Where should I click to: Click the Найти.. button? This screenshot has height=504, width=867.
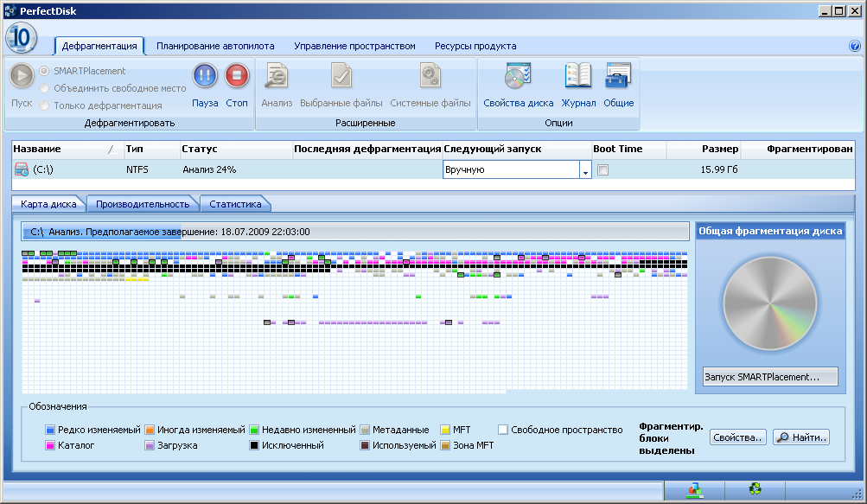pyautogui.click(x=801, y=437)
